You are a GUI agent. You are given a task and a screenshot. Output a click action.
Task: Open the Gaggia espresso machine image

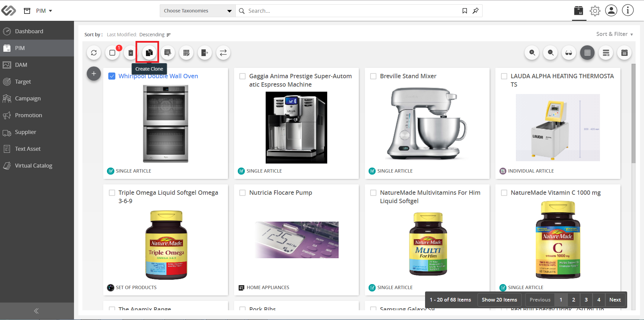296,128
